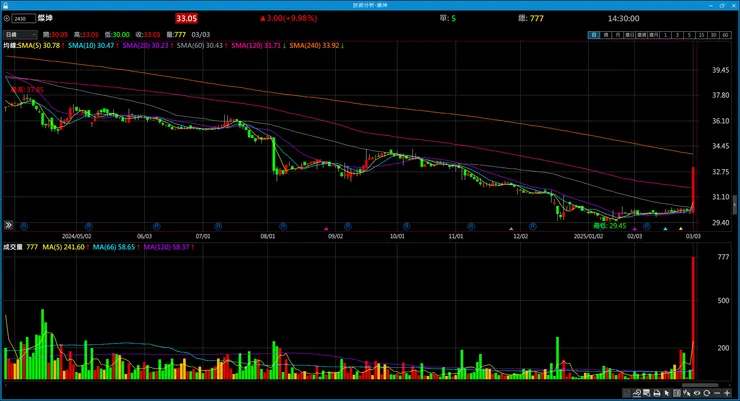Image resolution: width=740 pixels, height=401 pixels.
Task: Click the volume MA(120) 58.37 label
Action: click(x=166, y=247)
